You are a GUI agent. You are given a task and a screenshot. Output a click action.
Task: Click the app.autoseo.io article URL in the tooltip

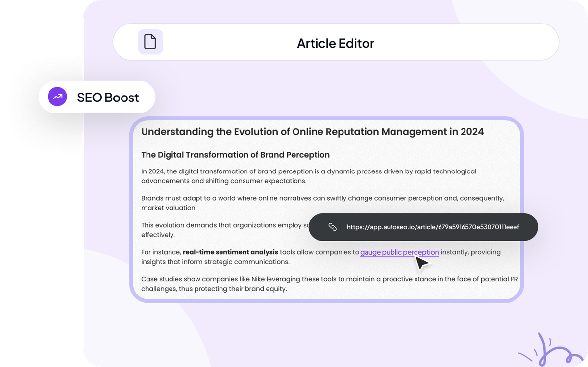[x=433, y=227]
